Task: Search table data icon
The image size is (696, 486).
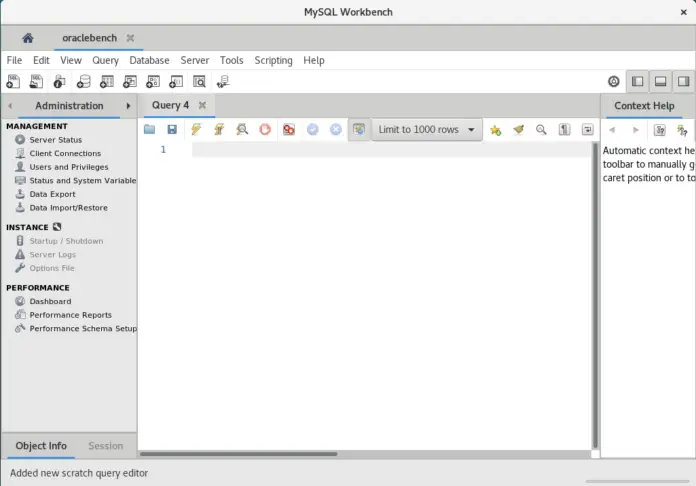Action: coord(199,82)
